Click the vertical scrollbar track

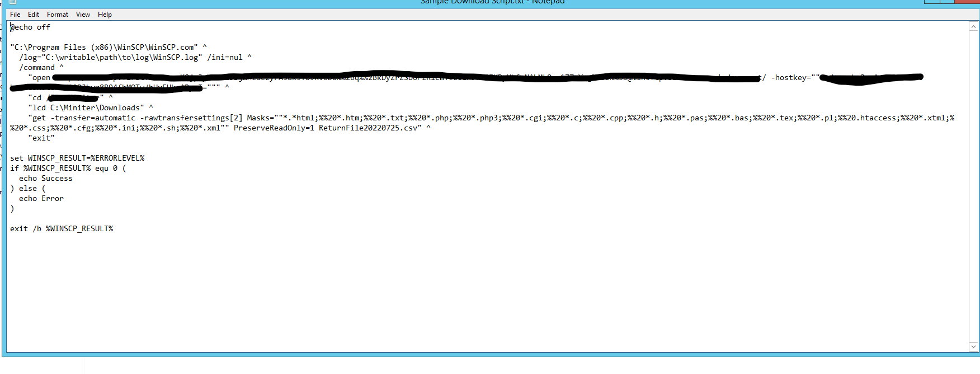pos(973,185)
